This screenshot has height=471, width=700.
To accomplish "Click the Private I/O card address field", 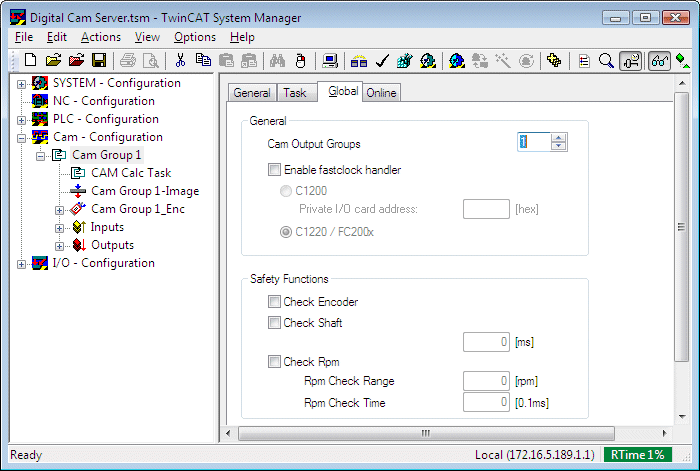I will 486,209.
